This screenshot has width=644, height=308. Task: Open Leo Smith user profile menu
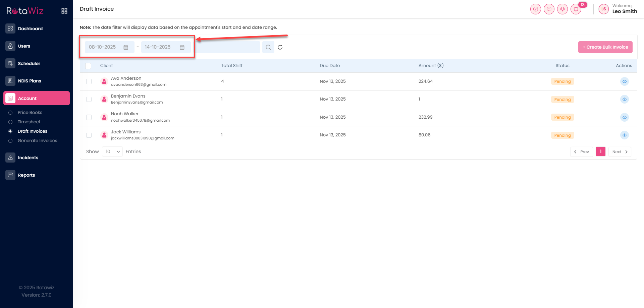pos(618,9)
